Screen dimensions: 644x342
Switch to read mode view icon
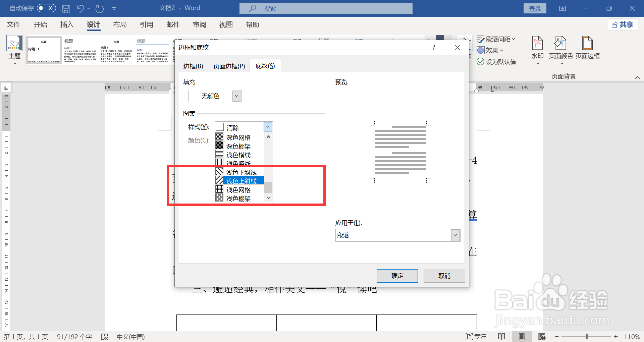(x=501, y=337)
